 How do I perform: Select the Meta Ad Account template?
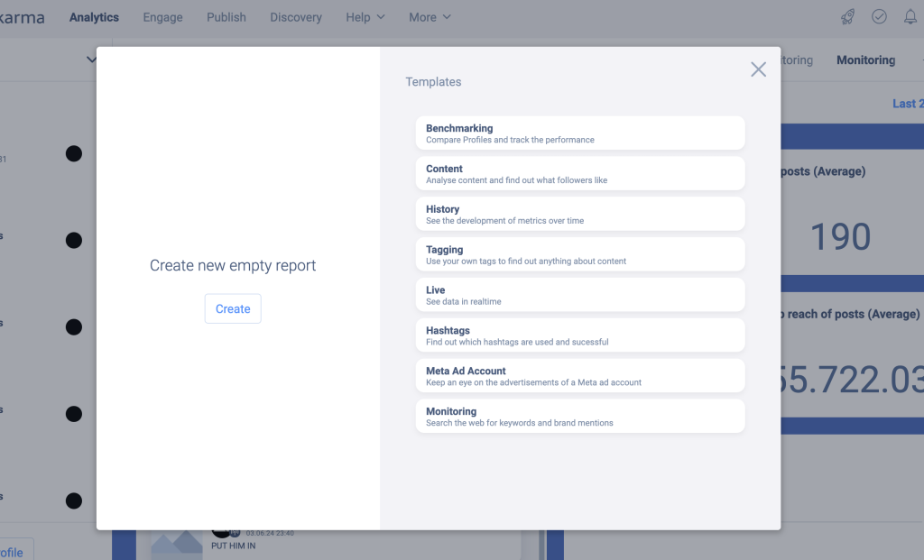[x=580, y=376]
